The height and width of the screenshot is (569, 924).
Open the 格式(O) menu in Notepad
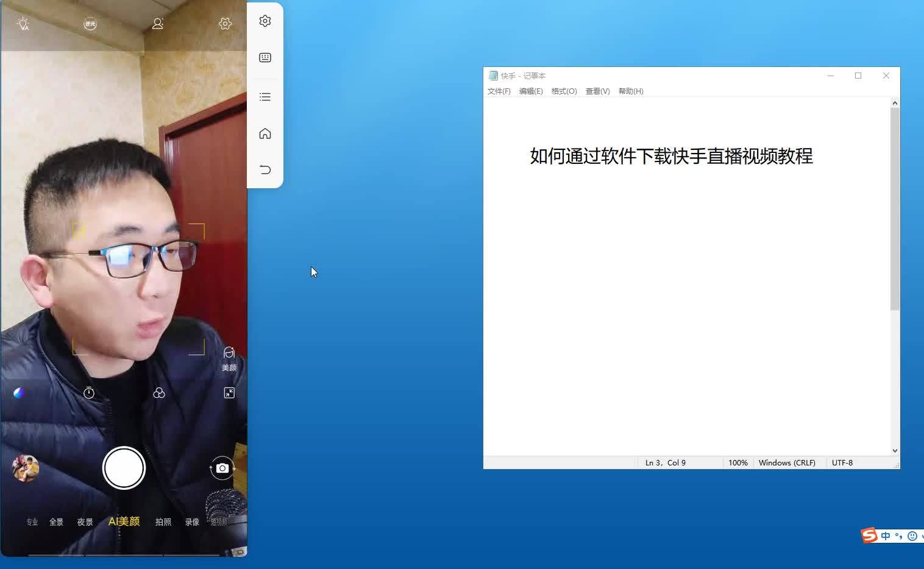coord(564,91)
